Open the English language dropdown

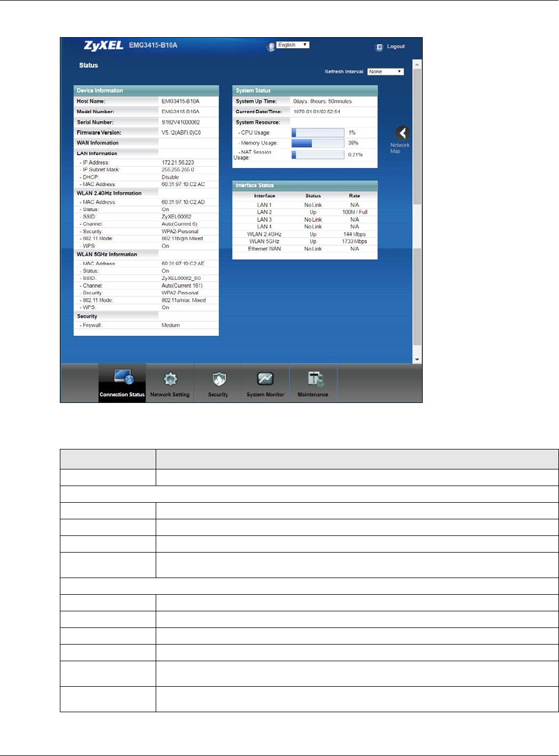pyautogui.click(x=293, y=45)
